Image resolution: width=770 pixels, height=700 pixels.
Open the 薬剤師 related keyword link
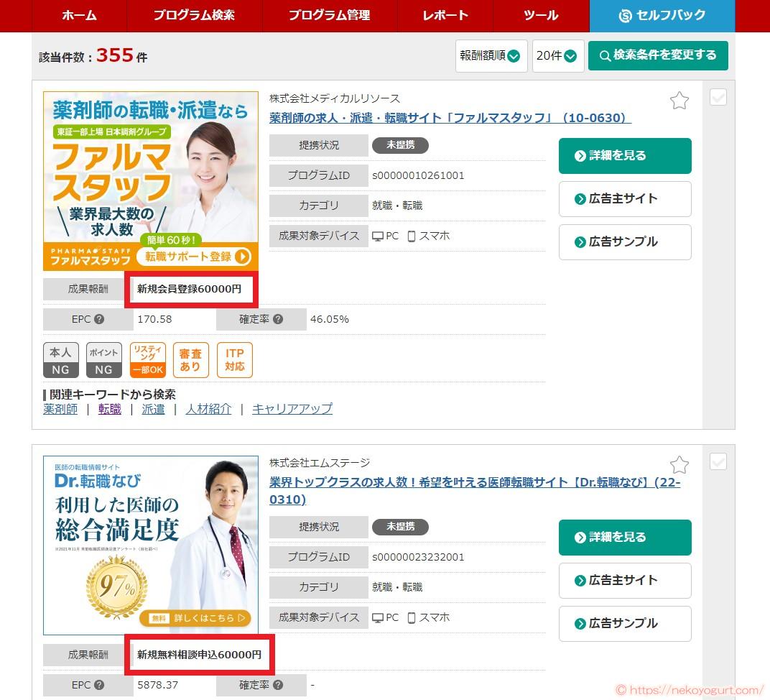point(59,408)
